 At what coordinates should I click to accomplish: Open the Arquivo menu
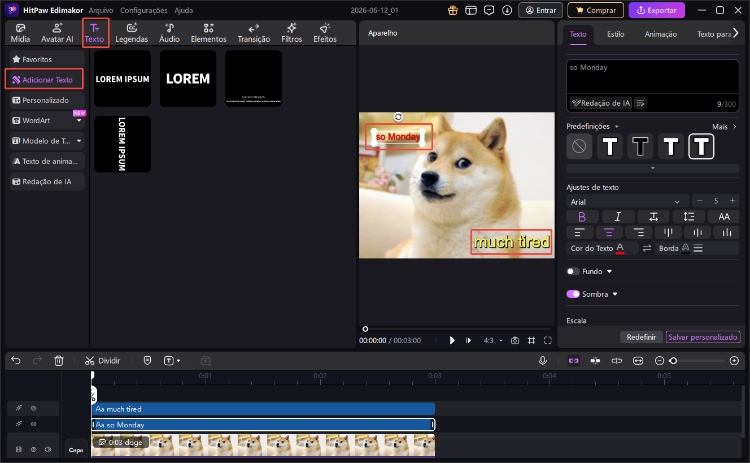pyautogui.click(x=101, y=10)
